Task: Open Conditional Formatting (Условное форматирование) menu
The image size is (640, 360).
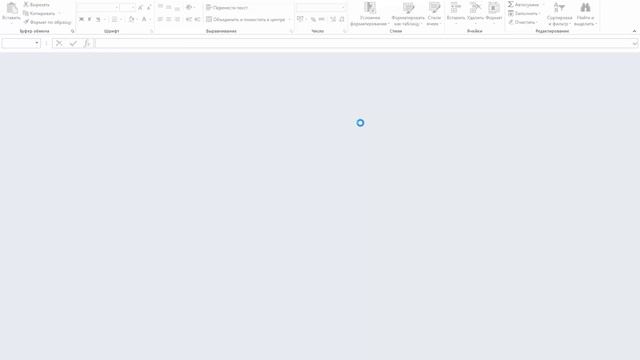Action: 370,14
